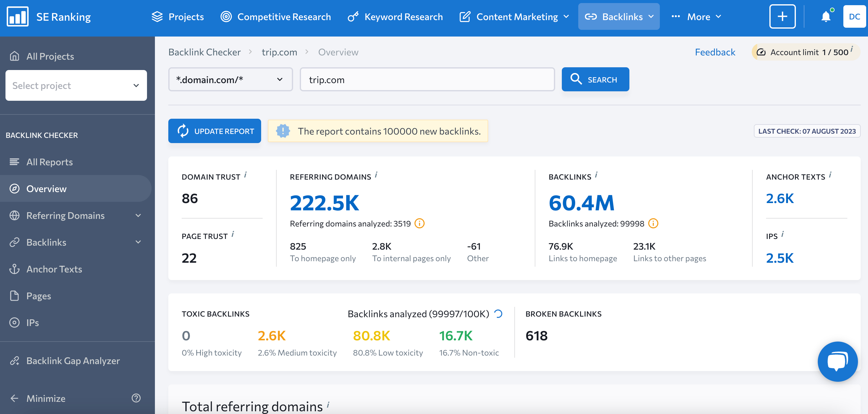The height and width of the screenshot is (414, 868).
Task: Click info icon beside Referring Domains heading
Action: (x=376, y=175)
